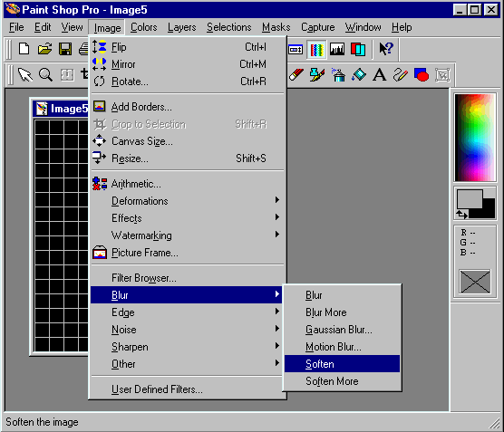The image size is (504, 432).
Task: Click the context help arrow-question icon
Action: pyautogui.click(x=386, y=49)
